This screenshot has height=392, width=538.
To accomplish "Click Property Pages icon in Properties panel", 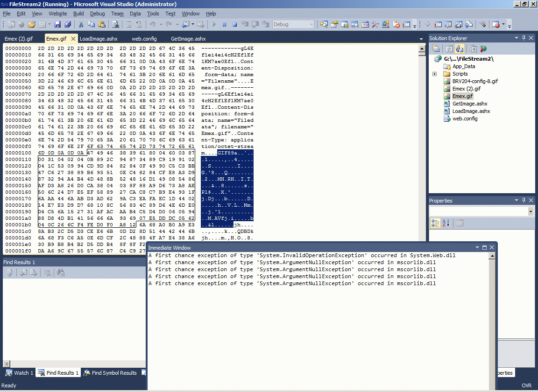I will point(460,223).
